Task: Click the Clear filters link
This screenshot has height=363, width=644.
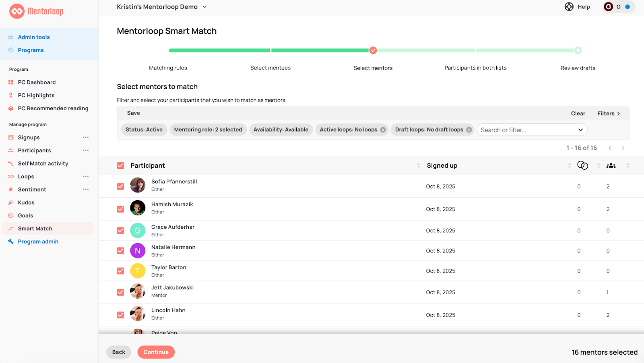Action: [578, 114]
